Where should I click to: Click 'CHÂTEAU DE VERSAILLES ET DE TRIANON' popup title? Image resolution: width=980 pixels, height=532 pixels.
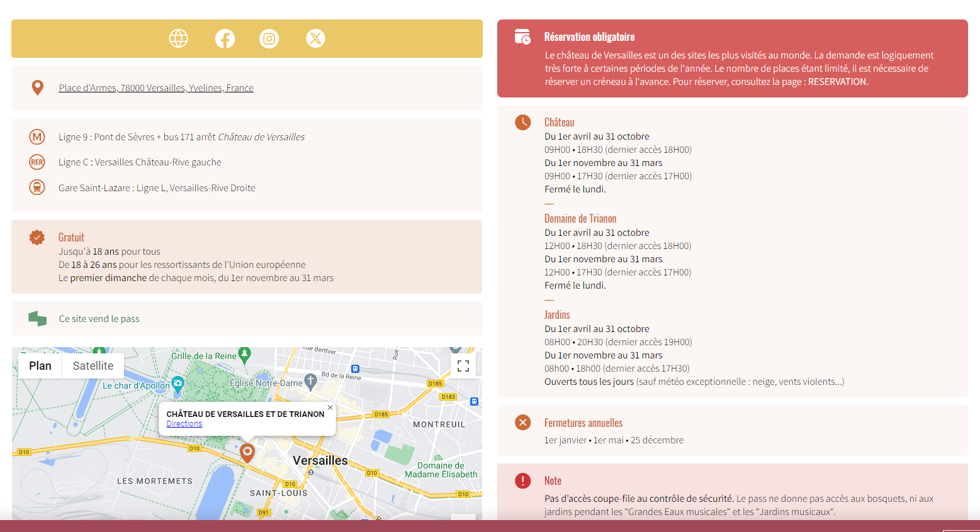[245, 414]
